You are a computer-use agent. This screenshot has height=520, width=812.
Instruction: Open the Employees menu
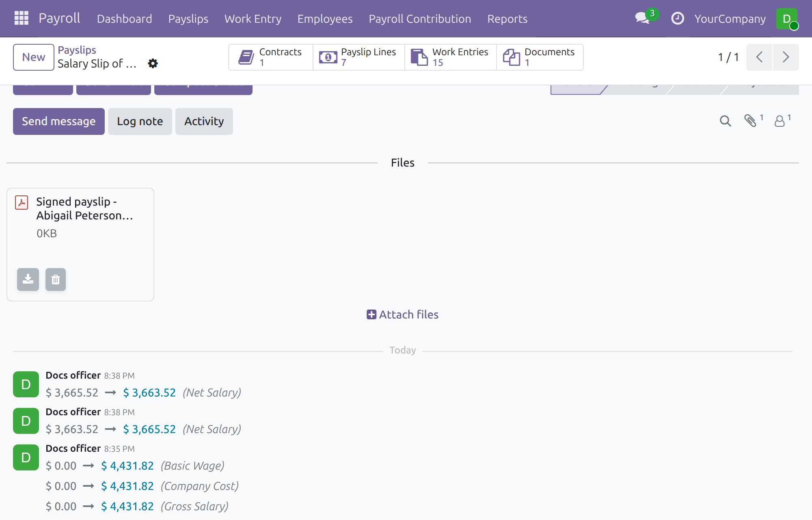pyautogui.click(x=325, y=19)
